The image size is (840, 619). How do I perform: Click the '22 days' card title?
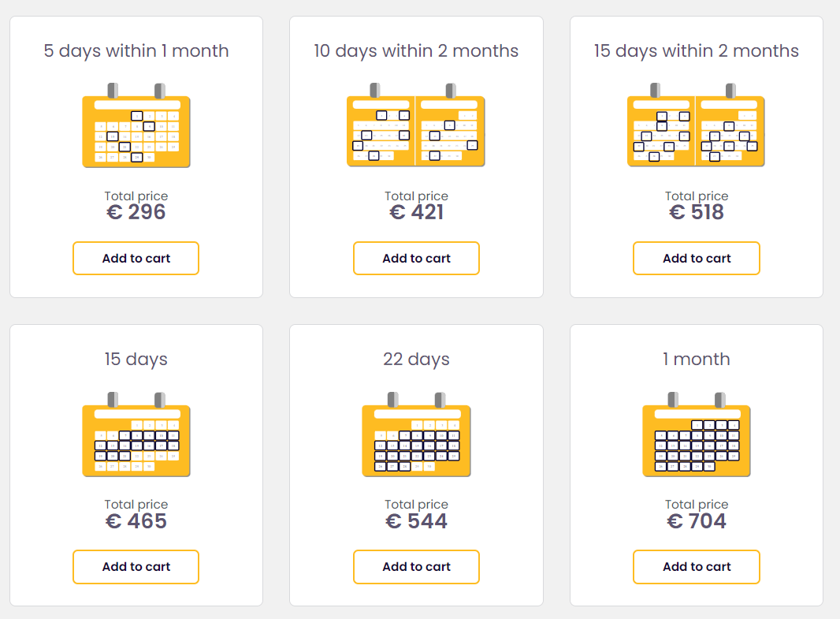pyautogui.click(x=416, y=360)
